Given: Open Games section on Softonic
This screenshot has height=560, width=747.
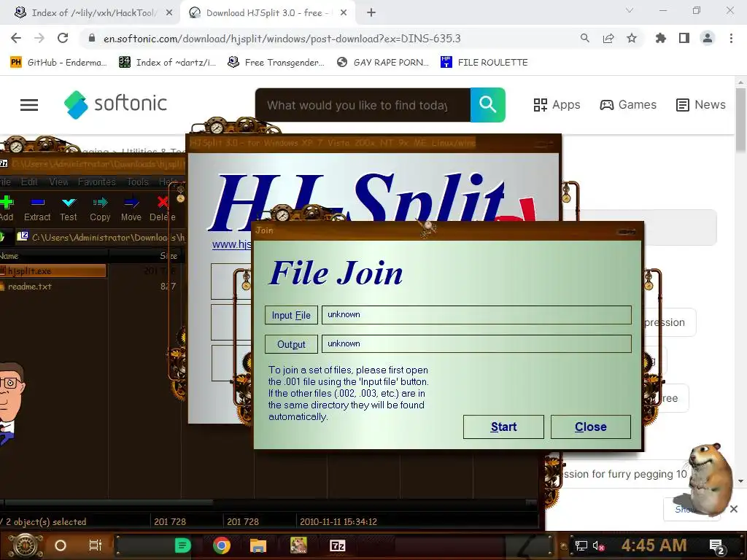Looking at the screenshot, I should (628, 105).
